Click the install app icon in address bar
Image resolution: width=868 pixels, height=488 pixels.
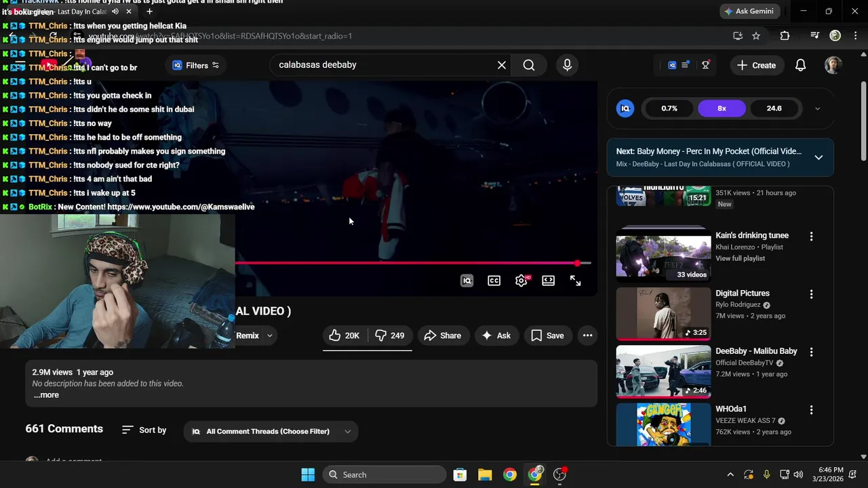[x=738, y=36]
